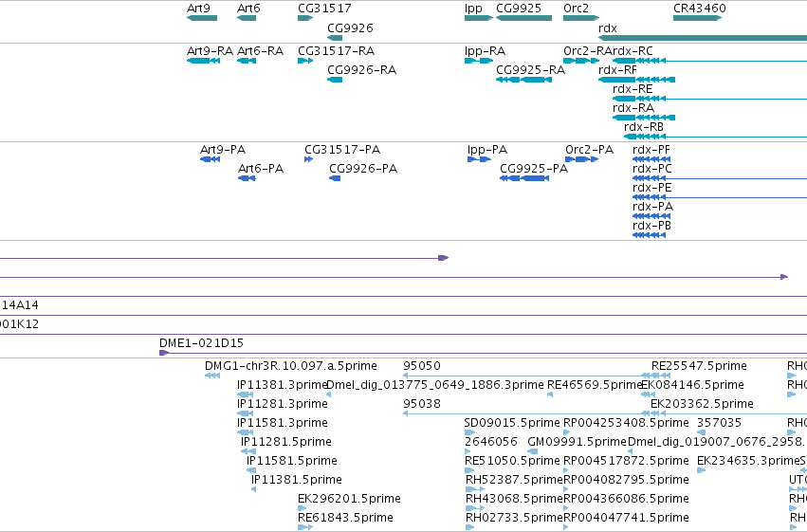Select the rdx-RC transcript
Viewport: 807px width, 532px height.
(709, 61)
